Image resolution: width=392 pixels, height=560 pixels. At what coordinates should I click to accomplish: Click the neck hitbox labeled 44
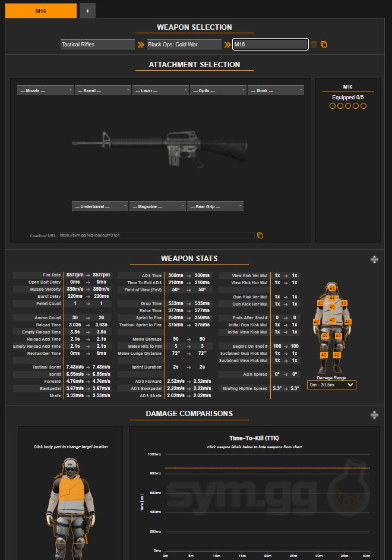[332, 297]
